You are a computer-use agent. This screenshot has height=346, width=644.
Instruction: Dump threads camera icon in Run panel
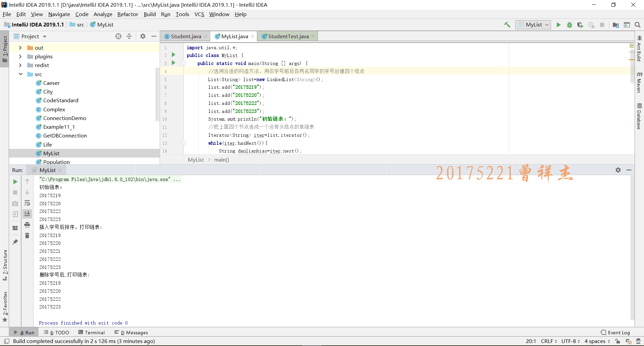pos(15,204)
